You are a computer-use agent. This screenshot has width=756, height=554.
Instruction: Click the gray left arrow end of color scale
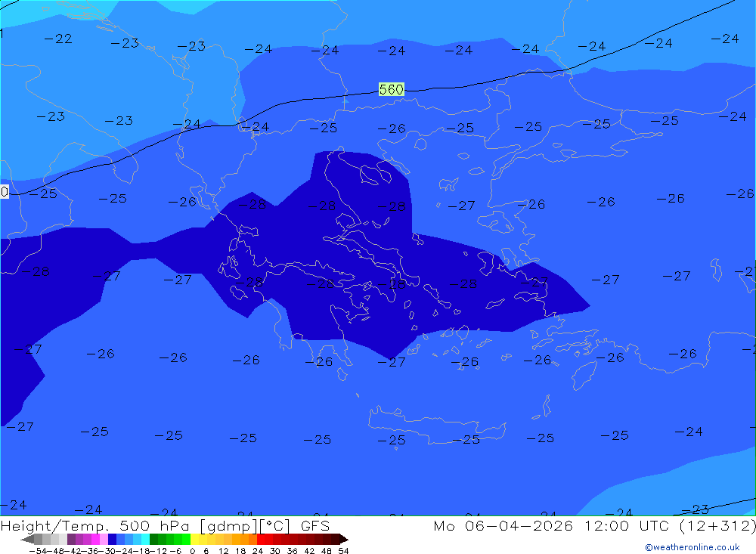[27, 540]
